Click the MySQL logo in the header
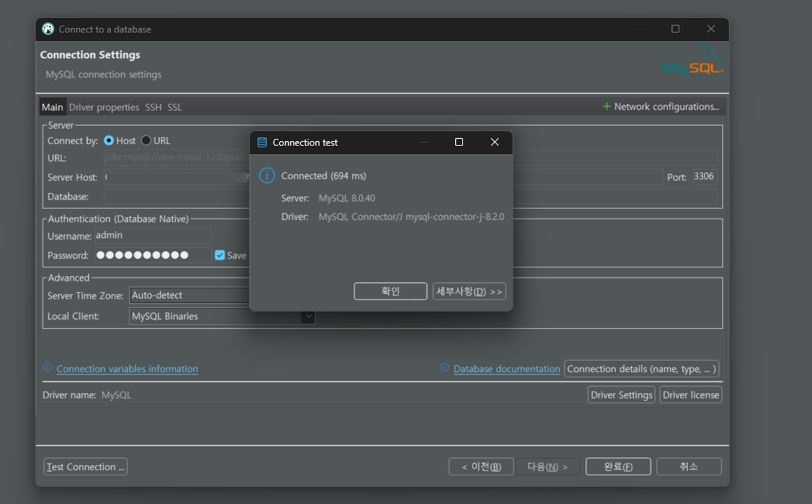812x504 pixels. [x=693, y=60]
